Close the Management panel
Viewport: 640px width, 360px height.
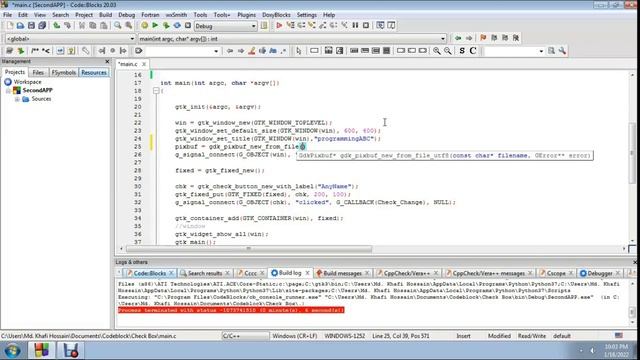click(107, 61)
